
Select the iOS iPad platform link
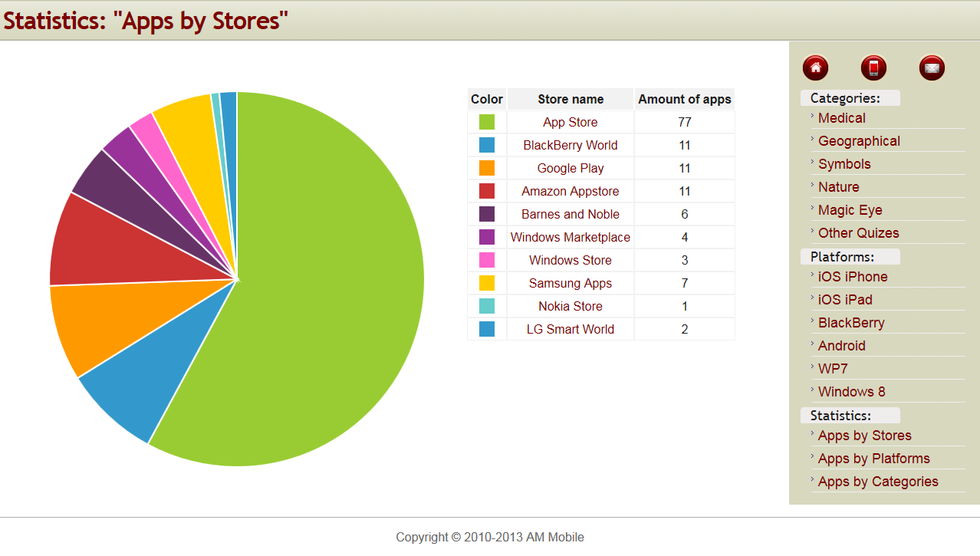click(x=845, y=300)
